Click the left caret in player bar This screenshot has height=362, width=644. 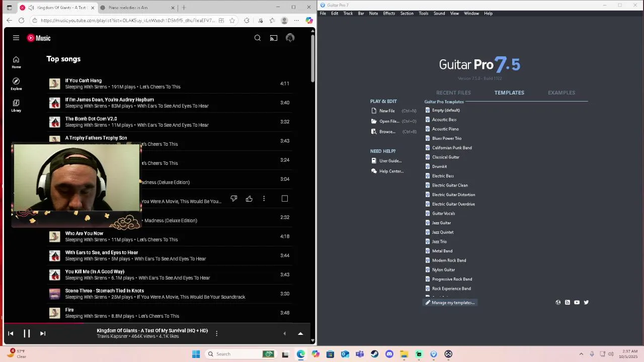[x=284, y=333]
